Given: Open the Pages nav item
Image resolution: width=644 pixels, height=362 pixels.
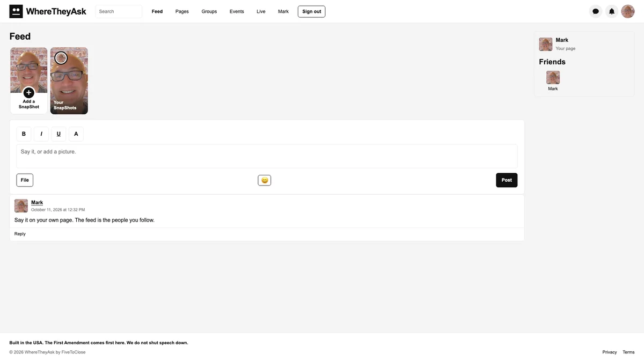Looking at the screenshot, I should tap(182, 11).
